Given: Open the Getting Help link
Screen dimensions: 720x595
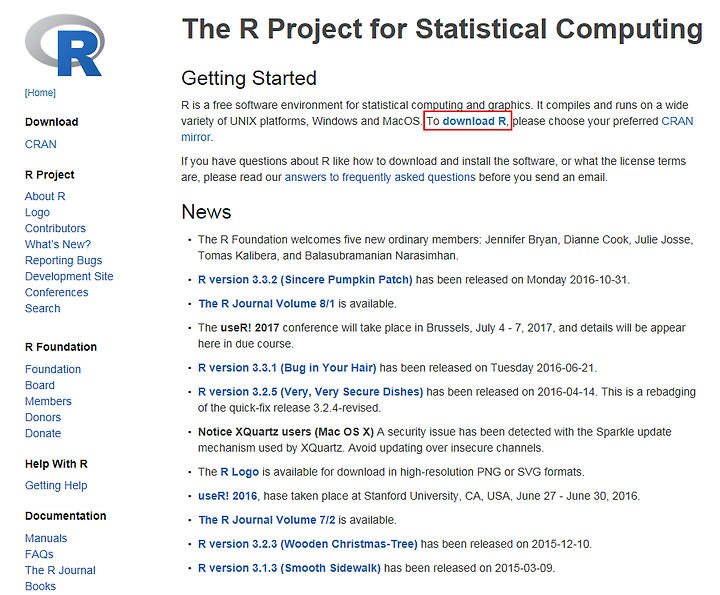Looking at the screenshot, I should 56,485.
